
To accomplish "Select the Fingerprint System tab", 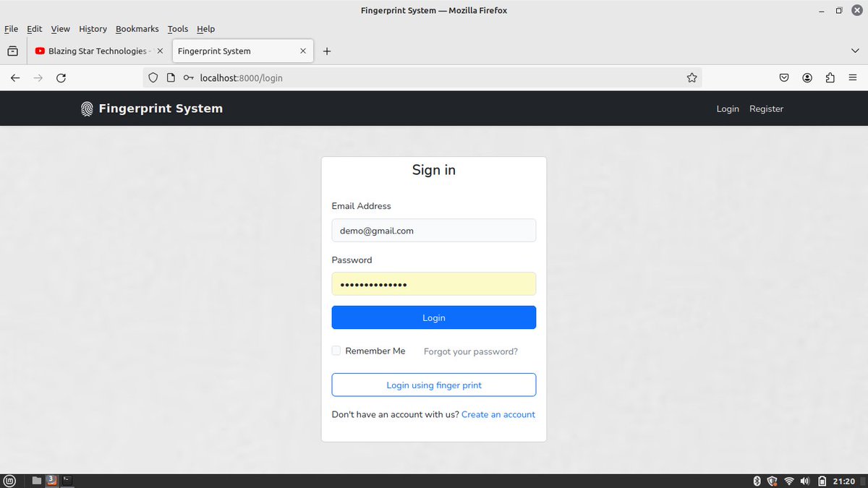I will click(242, 51).
